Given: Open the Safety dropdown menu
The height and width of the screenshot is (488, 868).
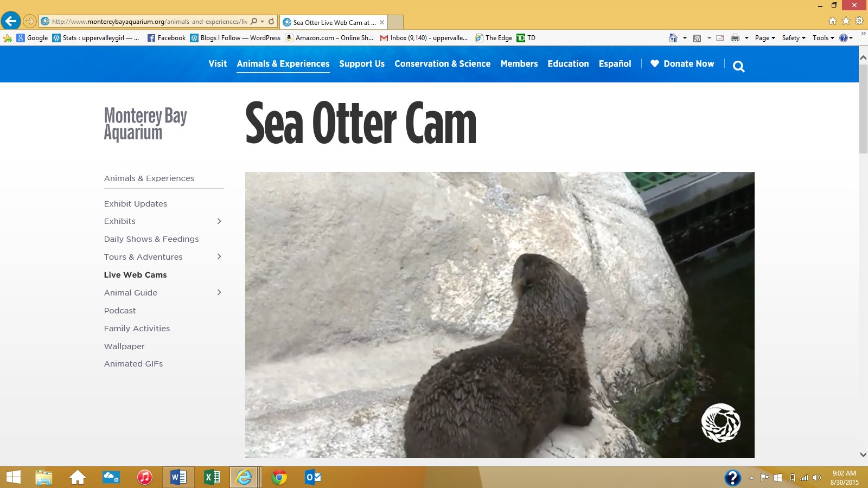Looking at the screenshot, I should 794,38.
